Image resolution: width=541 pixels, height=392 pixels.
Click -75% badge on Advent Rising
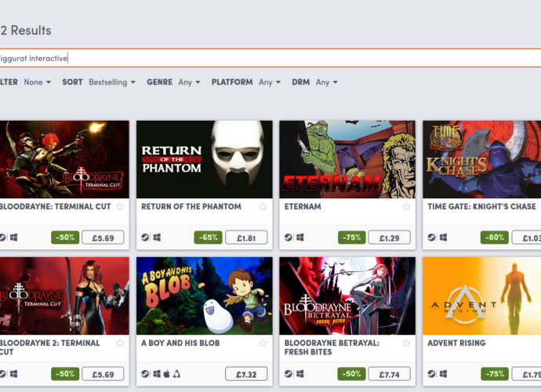495,374
